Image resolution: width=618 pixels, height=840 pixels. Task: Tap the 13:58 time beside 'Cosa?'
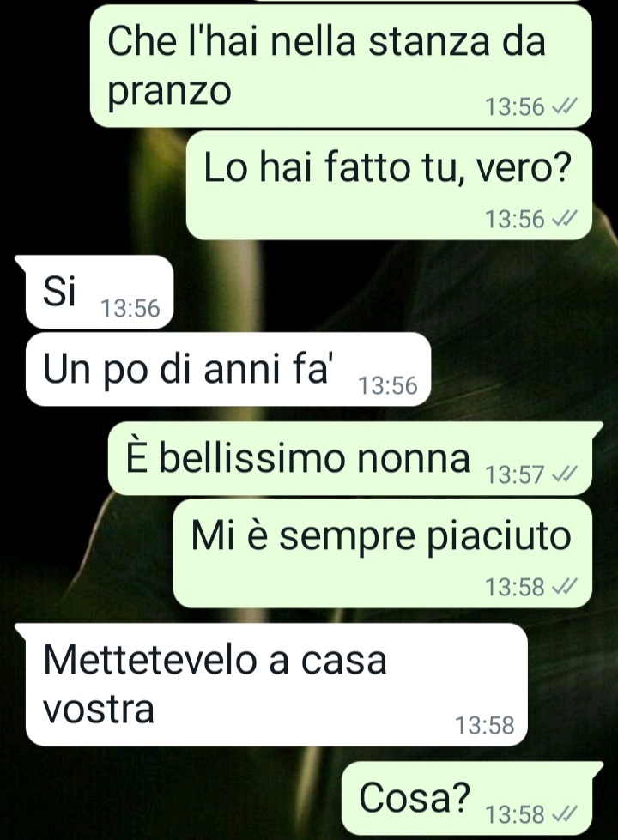[x=515, y=815]
